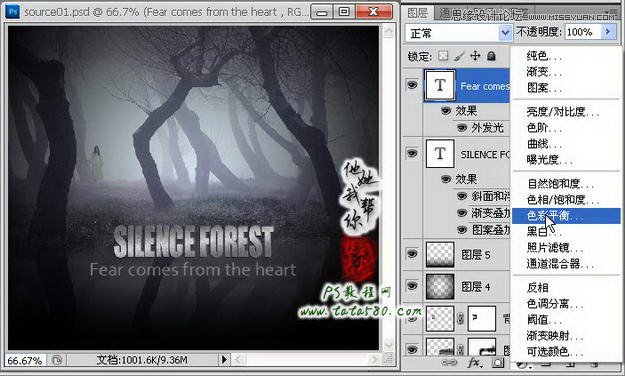Click the horizontal scrollbar left arrow

238,360
